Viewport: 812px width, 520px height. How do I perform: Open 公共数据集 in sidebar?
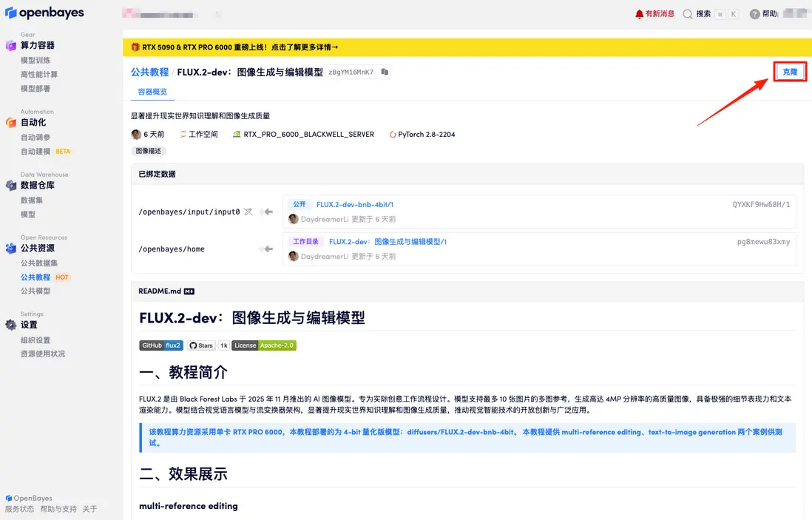tap(39, 263)
